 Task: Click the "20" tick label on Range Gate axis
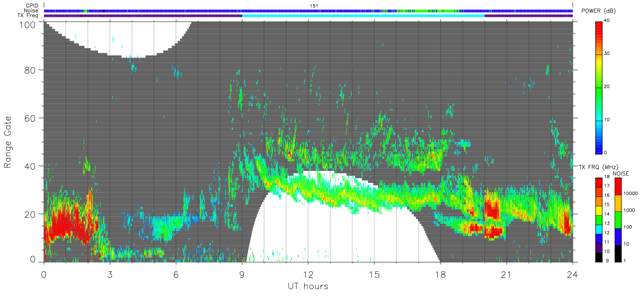click(30, 214)
